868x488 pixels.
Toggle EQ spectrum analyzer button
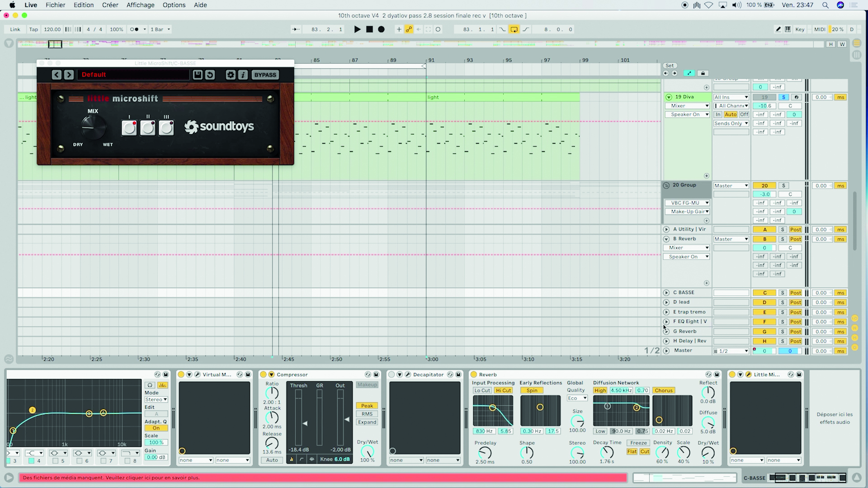tap(162, 385)
